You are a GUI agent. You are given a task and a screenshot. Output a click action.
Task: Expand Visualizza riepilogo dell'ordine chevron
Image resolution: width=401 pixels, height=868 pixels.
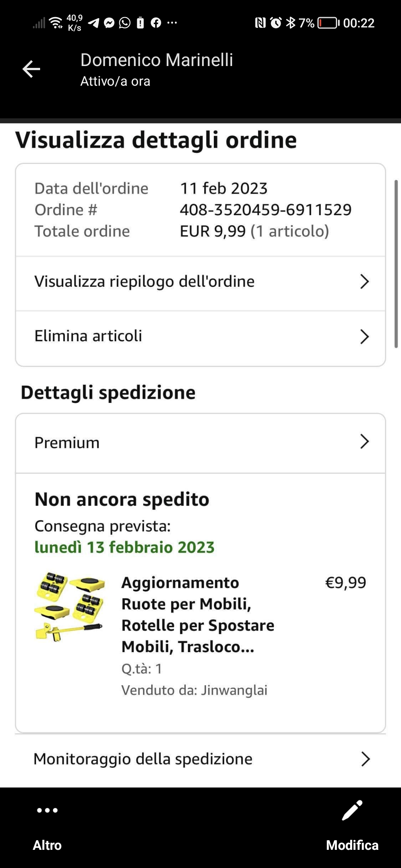click(365, 282)
